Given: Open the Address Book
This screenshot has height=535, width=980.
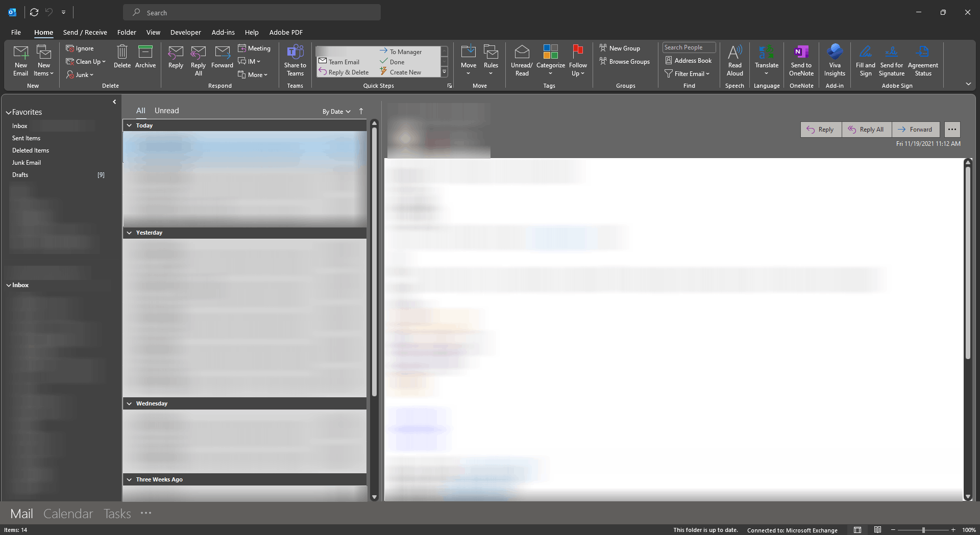Looking at the screenshot, I should click(x=688, y=61).
